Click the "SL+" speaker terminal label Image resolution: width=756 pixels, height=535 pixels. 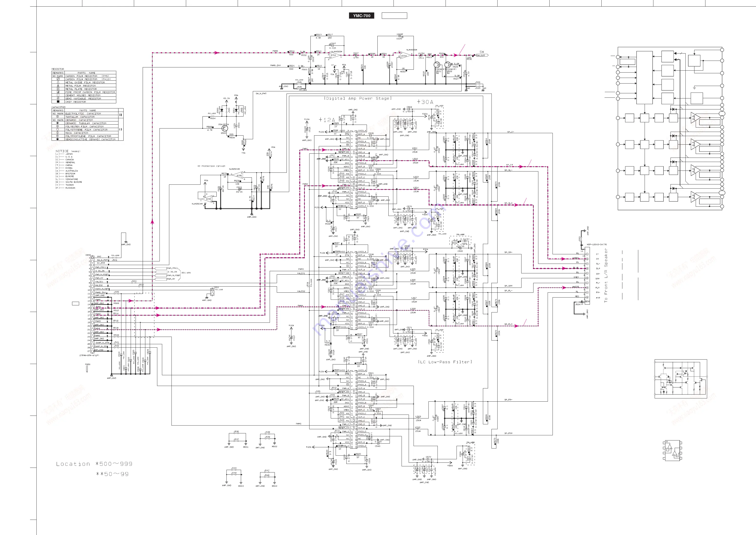pos(598,268)
